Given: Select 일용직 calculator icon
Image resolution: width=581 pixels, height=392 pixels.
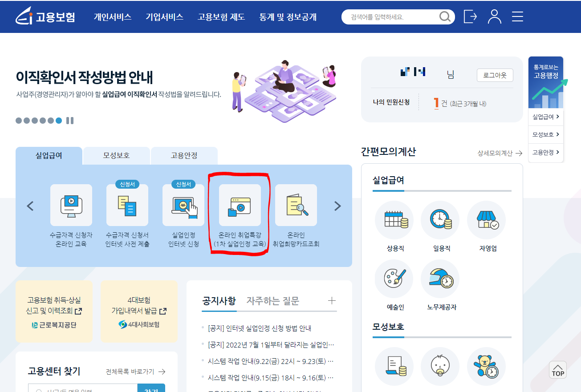Looking at the screenshot, I should point(440,220).
